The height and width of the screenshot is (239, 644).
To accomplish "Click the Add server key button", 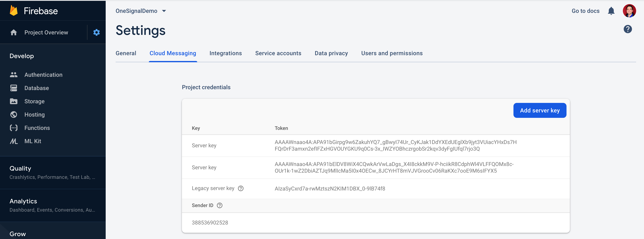I will point(540,110).
